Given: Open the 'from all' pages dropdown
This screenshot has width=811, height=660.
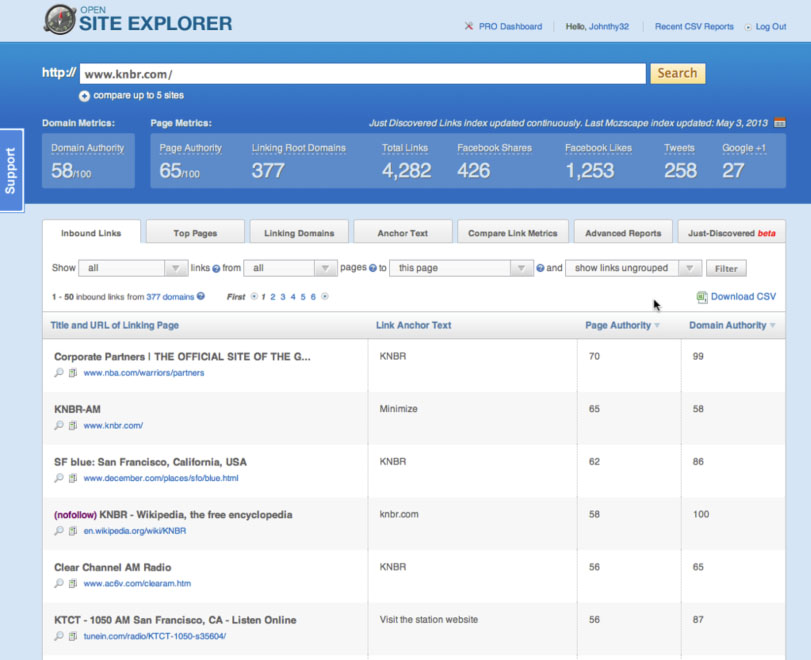Looking at the screenshot, I should point(290,268).
